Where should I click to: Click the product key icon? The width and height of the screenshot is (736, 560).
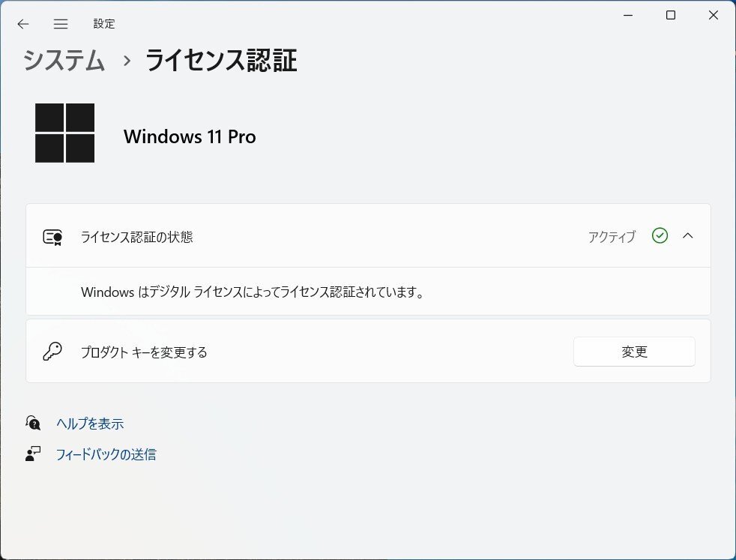click(x=52, y=351)
